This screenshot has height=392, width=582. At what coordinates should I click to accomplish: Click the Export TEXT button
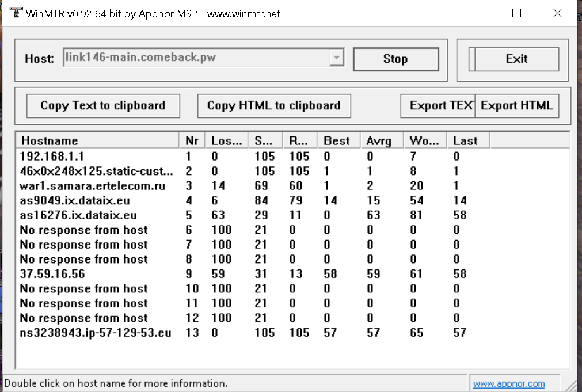(438, 106)
